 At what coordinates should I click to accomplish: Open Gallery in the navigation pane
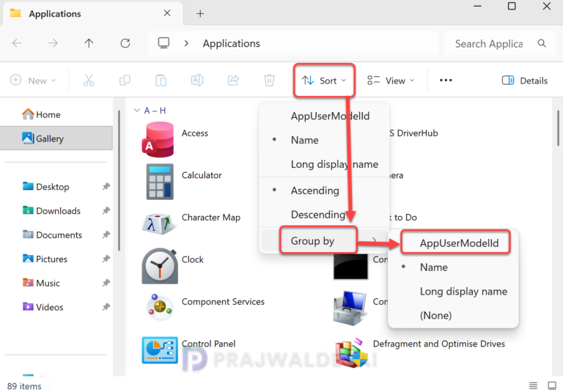[x=56, y=138]
